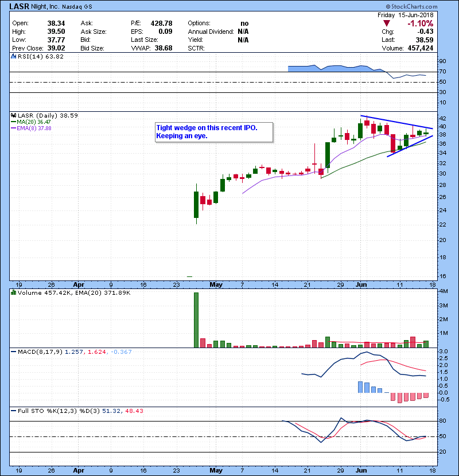Click the P/E value 428.78
The height and width of the screenshot is (476, 459).
click(x=161, y=24)
